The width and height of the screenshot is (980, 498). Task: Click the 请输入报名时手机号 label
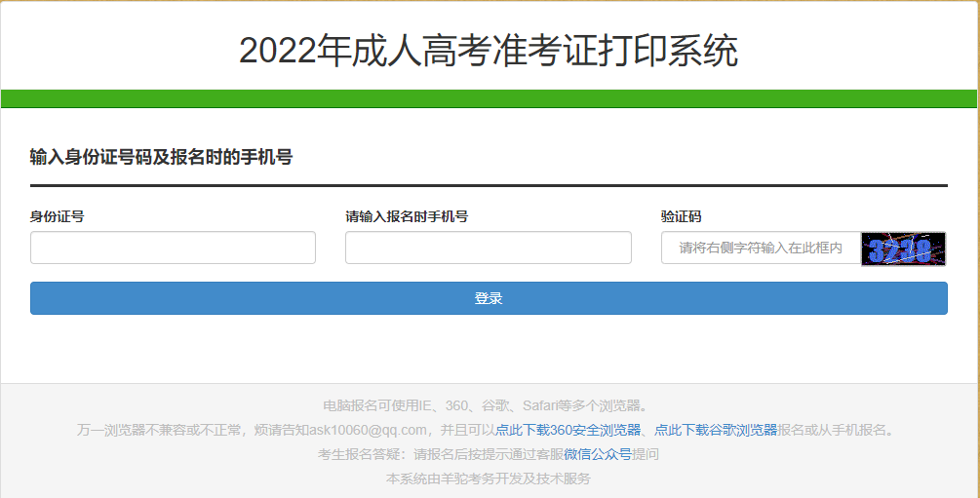pos(406,216)
